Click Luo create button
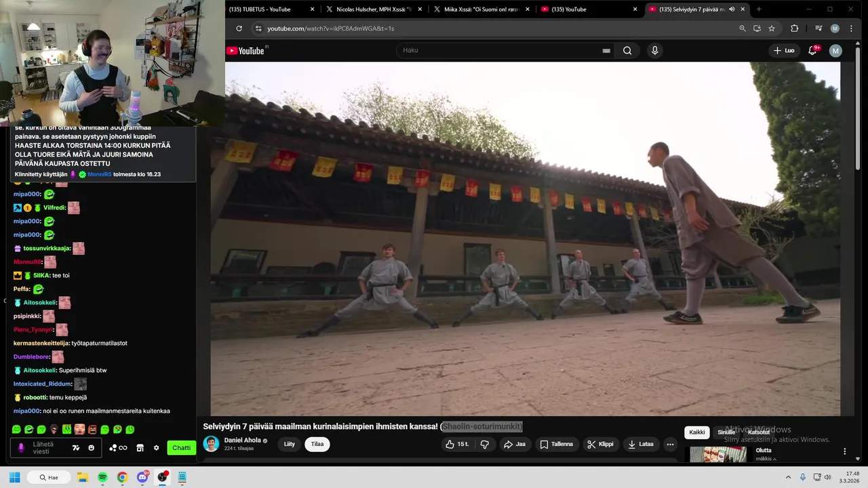 click(x=784, y=50)
